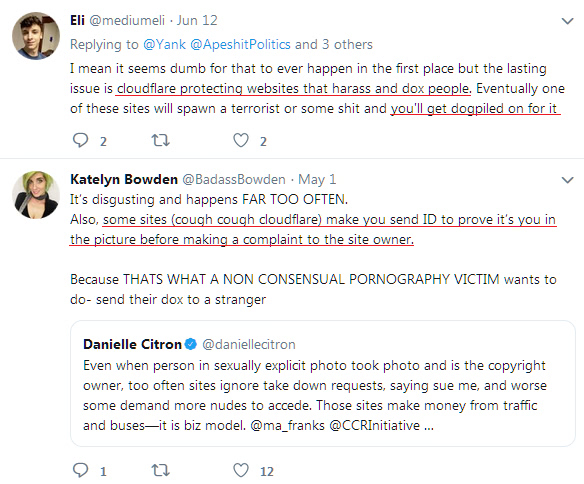Open the quoted Danielle Citron tweet

pyautogui.click(x=323, y=383)
